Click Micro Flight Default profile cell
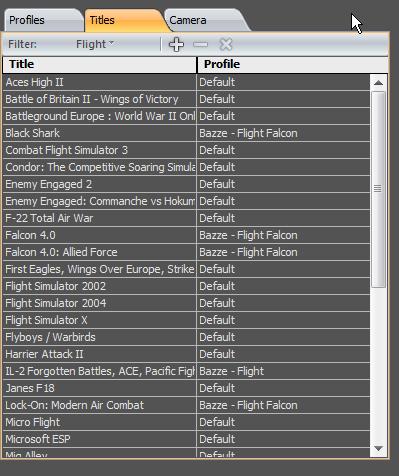399x476 pixels. 283,422
